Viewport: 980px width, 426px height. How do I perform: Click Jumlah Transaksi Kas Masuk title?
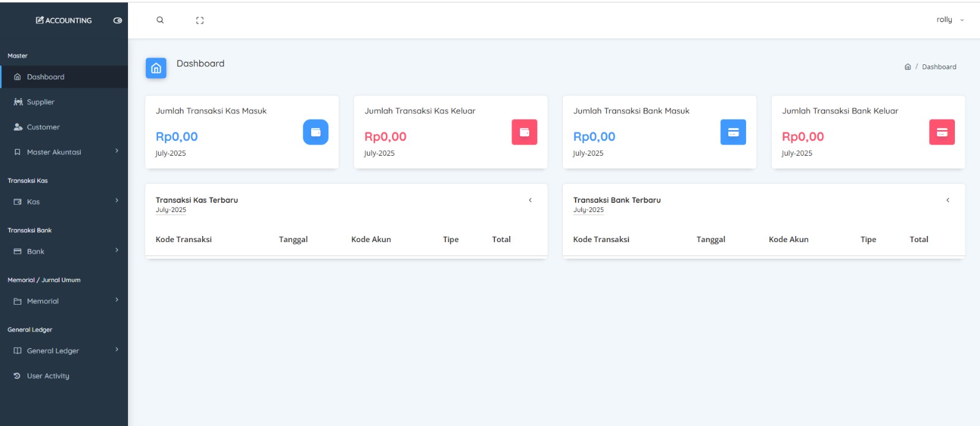pos(211,111)
